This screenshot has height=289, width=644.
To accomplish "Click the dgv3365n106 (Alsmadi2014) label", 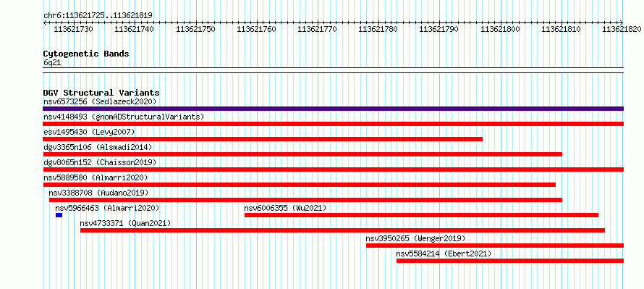I will point(98,147).
